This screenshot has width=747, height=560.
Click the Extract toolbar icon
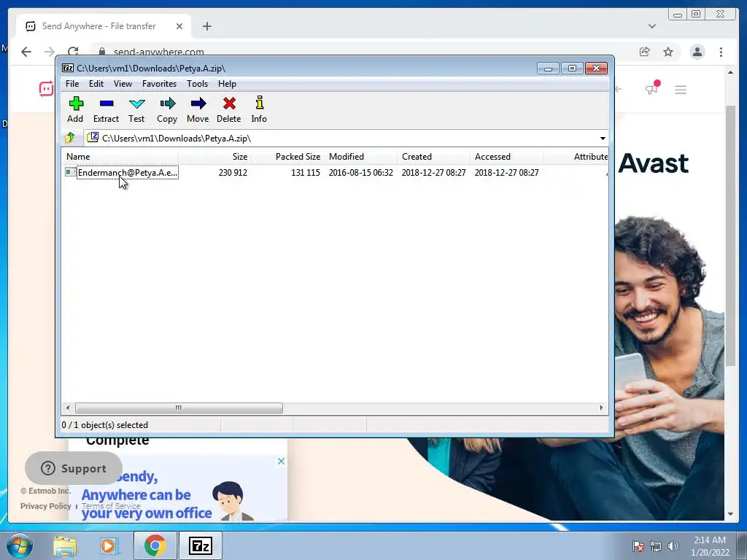(x=106, y=109)
